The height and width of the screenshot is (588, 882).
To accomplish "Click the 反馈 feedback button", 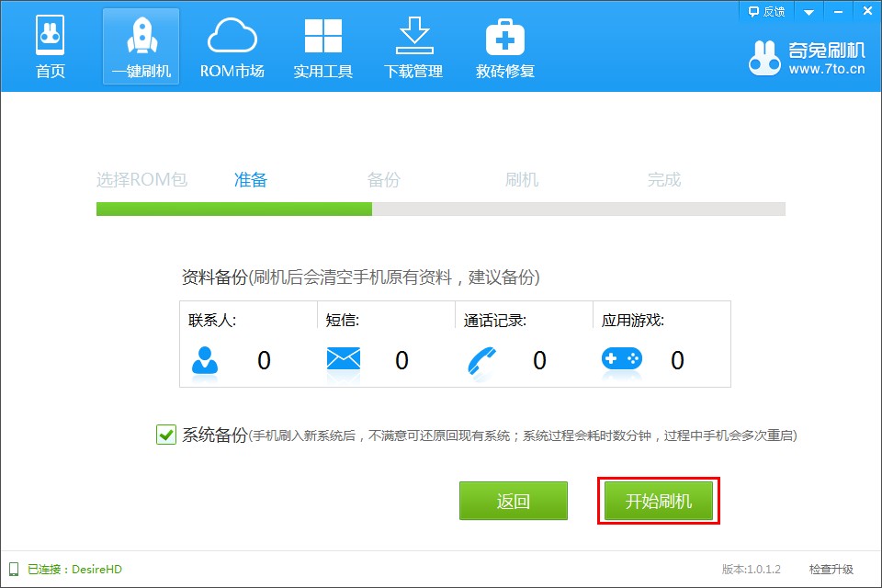I will (766, 11).
